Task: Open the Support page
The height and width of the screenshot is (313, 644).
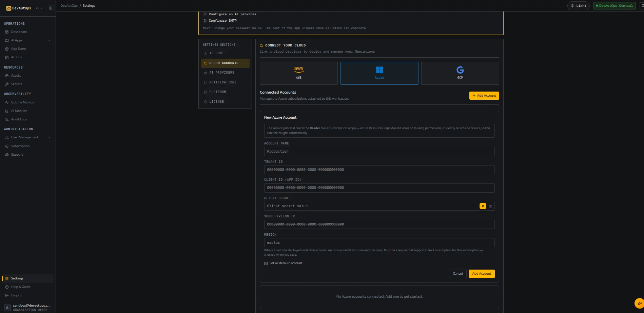Action: [17, 155]
